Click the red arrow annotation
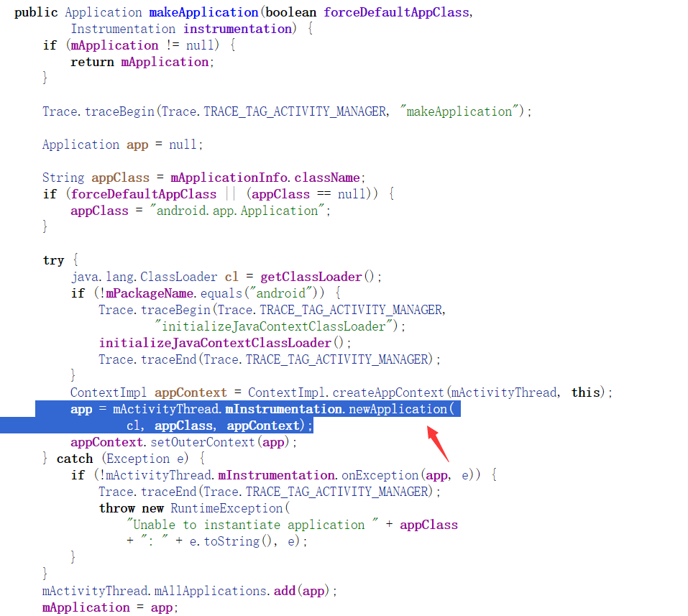Viewport: 688px width, 616px height. coord(439,443)
